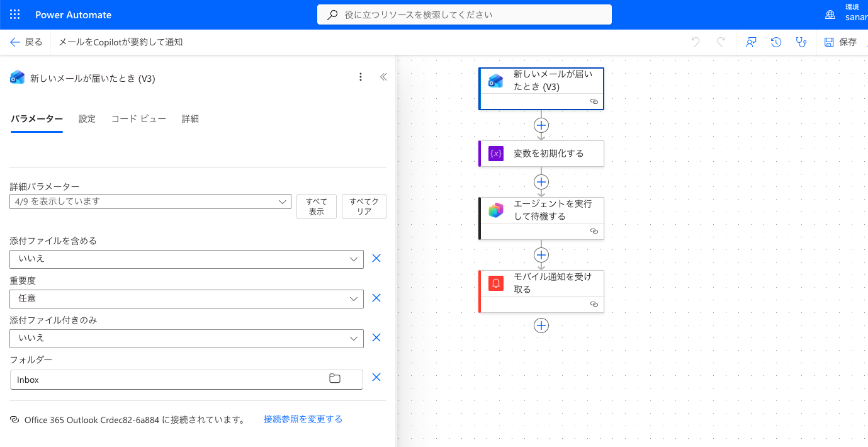Open the 重要度 dropdown
The image size is (868, 447).
pos(186,298)
